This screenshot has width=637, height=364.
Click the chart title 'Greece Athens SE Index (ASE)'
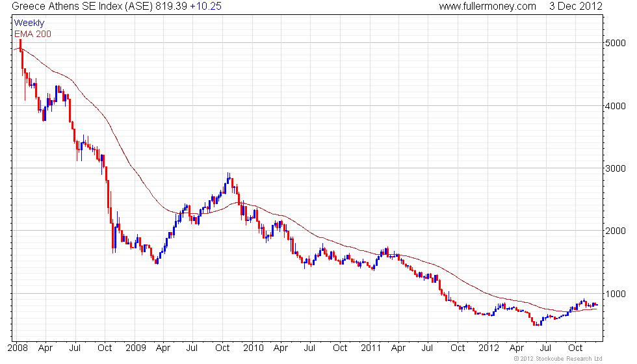[x=83, y=6]
